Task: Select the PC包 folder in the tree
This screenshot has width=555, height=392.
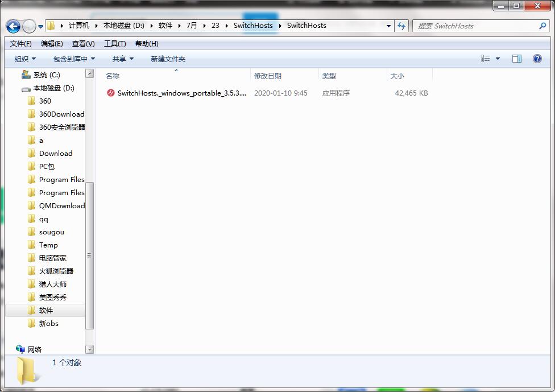Action: click(x=47, y=167)
